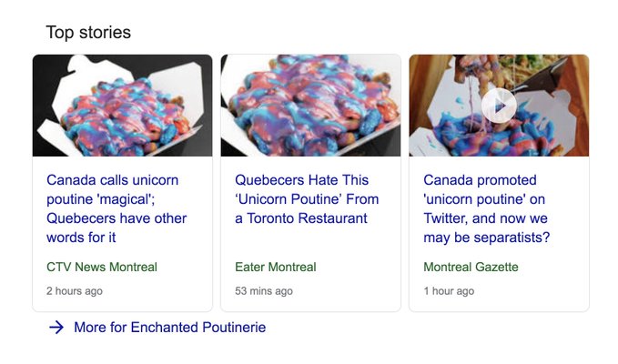The width and height of the screenshot is (618, 364).
Task: Play the Montreal Gazette video story
Action: pyautogui.click(x=499, y=106)
